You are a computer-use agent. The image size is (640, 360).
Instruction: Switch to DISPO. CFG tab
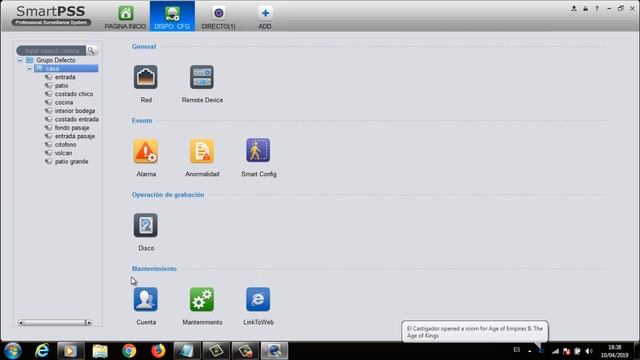172,16
